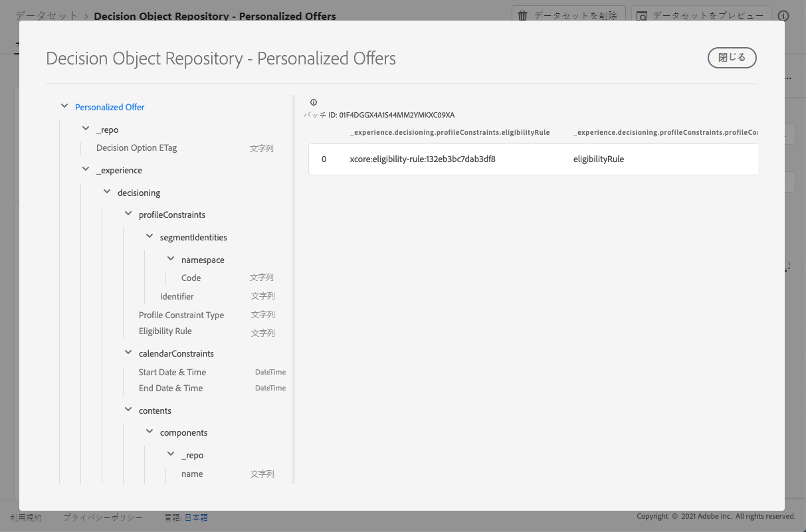Close the dialog with 閉じる button

coord(732,58)
